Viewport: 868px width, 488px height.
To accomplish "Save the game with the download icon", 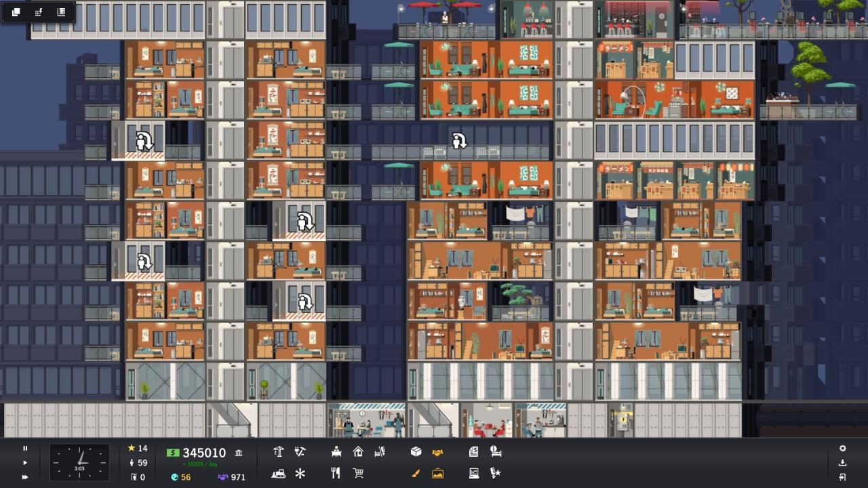I will click(843, 462).
